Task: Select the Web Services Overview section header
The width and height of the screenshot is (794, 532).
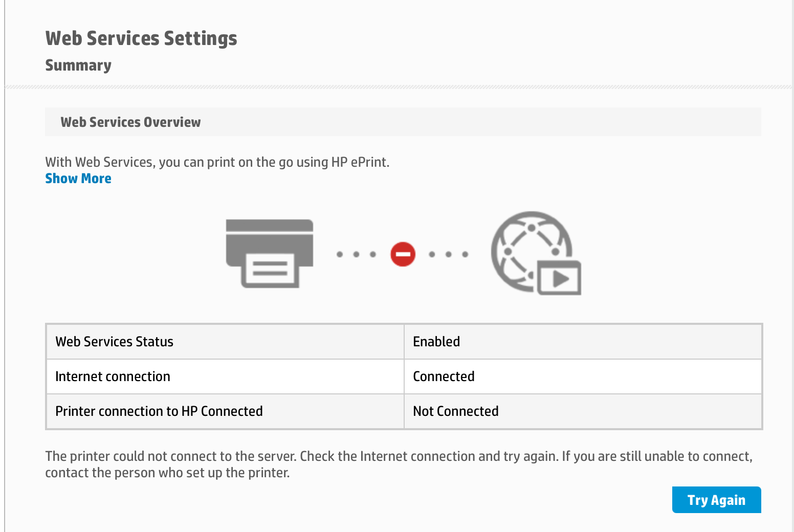Action: coord(130,122)
